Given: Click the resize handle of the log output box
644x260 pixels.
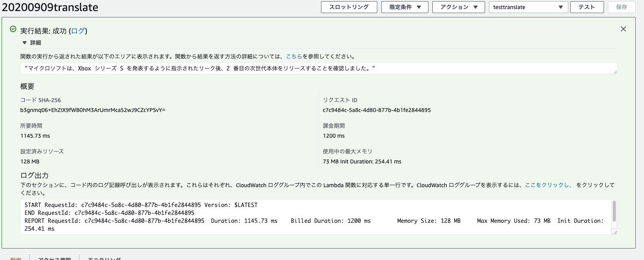Looking at the screenshot, I should pos(615,232).
